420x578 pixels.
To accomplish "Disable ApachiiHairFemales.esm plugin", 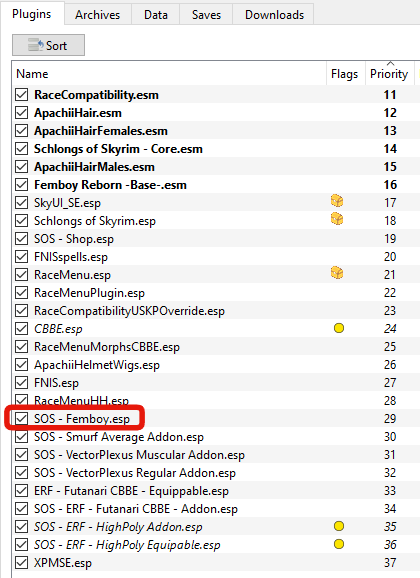I will tap(22, 131).
